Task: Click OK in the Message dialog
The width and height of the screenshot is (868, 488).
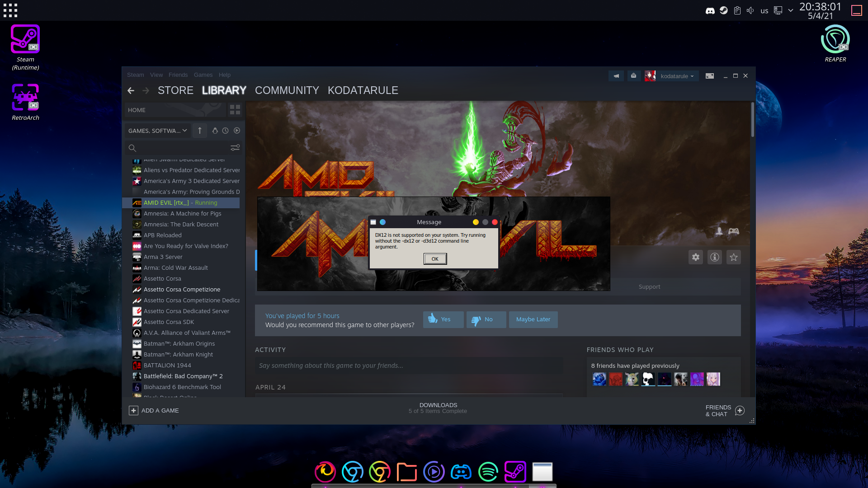Action: pos(435,259)
